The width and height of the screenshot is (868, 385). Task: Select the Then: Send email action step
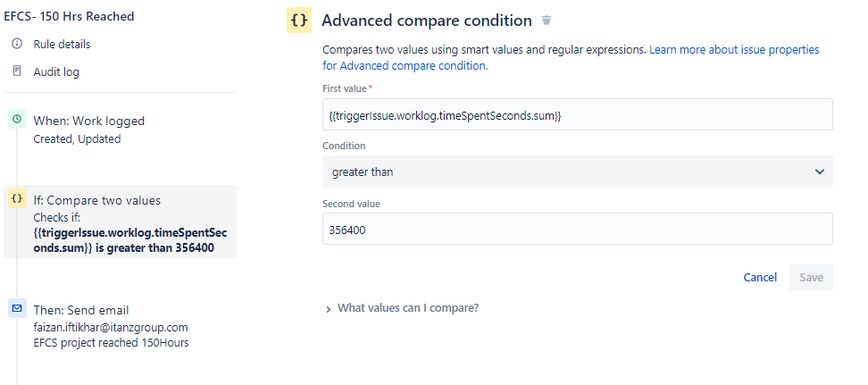click(x=81, y=310)
